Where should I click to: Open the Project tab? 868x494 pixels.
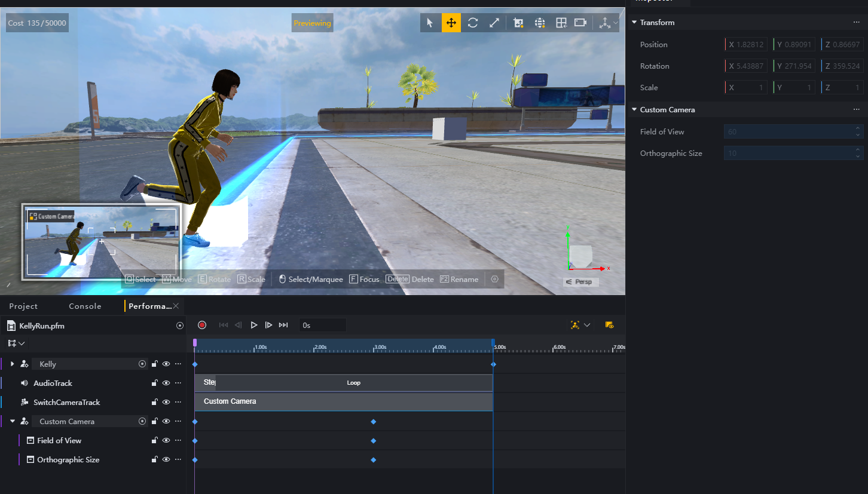point(23,306)
